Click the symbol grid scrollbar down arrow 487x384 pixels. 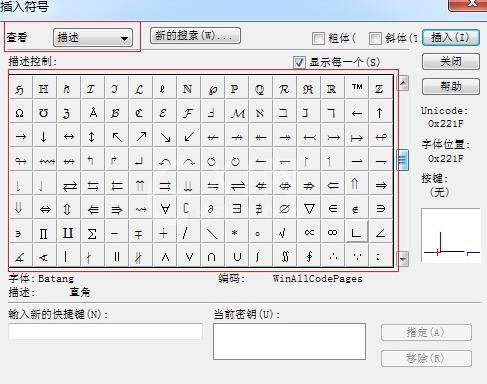coord(403,259)
